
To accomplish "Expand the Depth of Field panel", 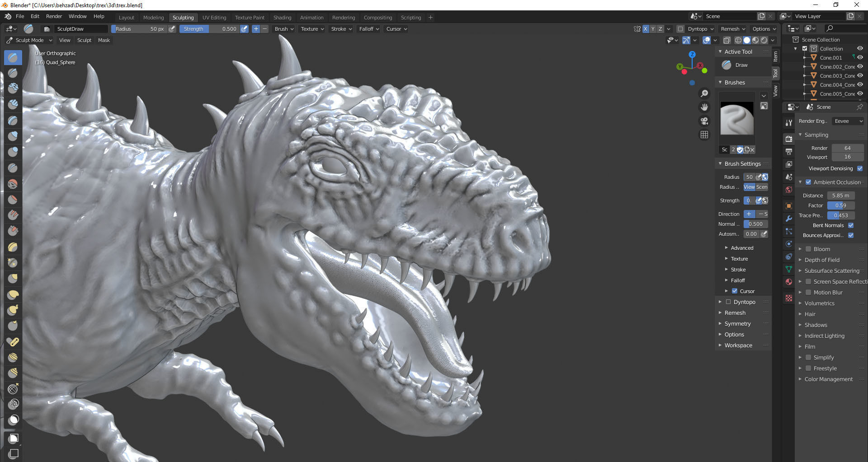I will tap(821, 260).
